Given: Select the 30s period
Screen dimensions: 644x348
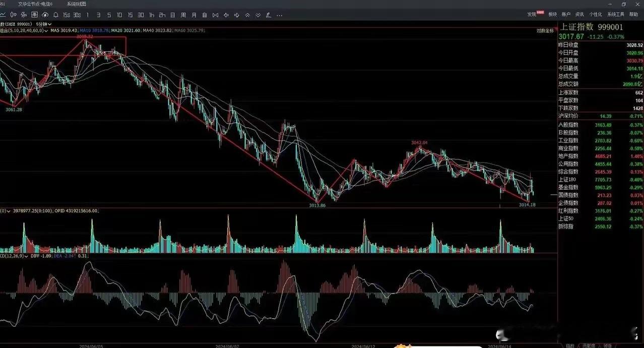Looking at the screenshot, I should [77, 15].
